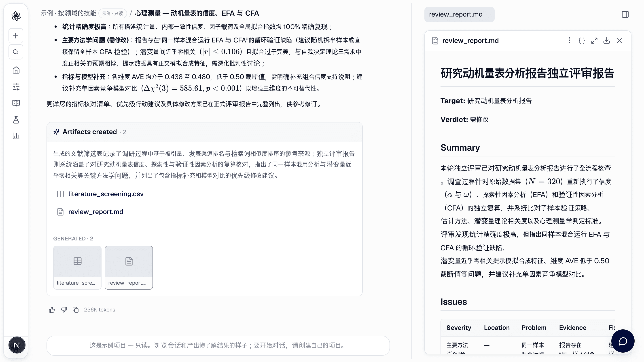This screenshot has width=644, height=362.
Task: Open the sliders settings icon in sidebar
Action: [16, 87]
